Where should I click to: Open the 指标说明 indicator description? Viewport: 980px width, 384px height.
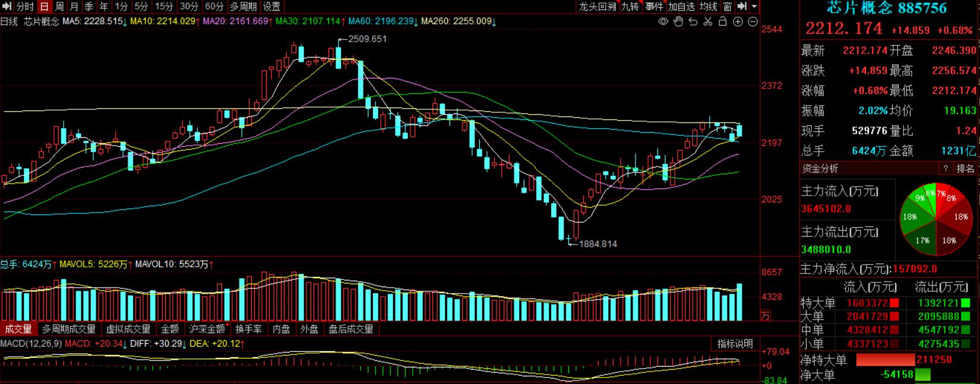[735, 344]
